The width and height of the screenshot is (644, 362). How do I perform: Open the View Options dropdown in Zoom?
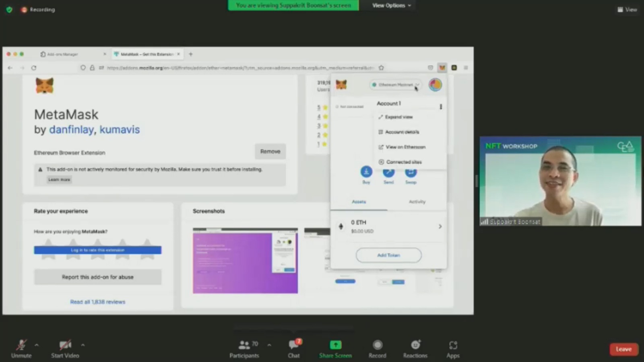pos(391,5)
